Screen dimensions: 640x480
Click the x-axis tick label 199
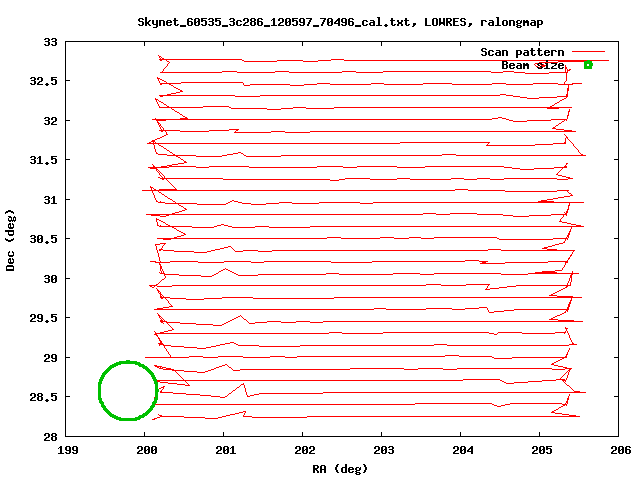68,450
